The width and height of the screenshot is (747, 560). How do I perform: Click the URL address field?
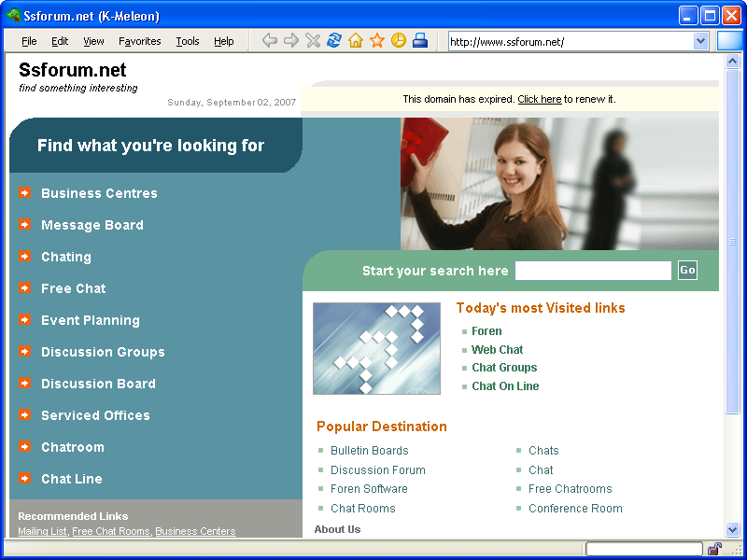point(571,41)
